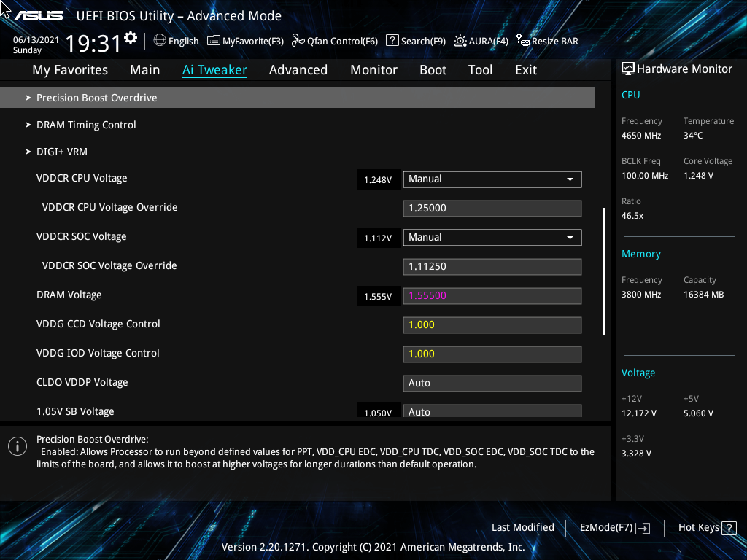Open the Exit tab
Viewport: 747px width, 560px height.
pos(526,70)
